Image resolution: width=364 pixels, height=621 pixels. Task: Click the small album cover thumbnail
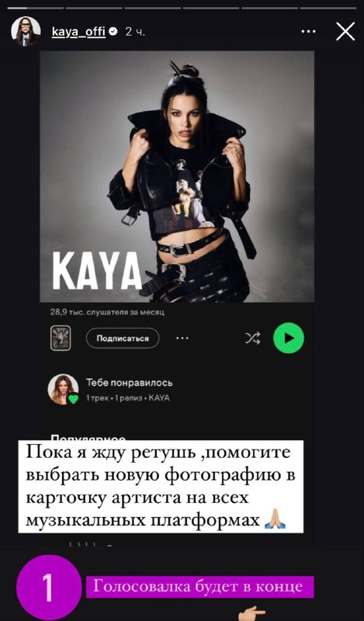pyautogui.click(x=61, y=338)
